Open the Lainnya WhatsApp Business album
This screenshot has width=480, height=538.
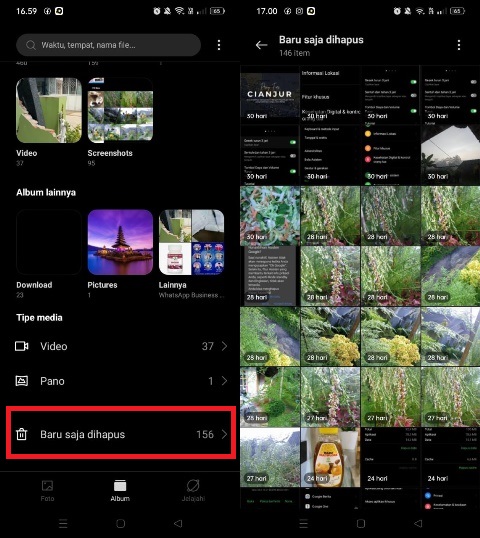tap(191, 242)
